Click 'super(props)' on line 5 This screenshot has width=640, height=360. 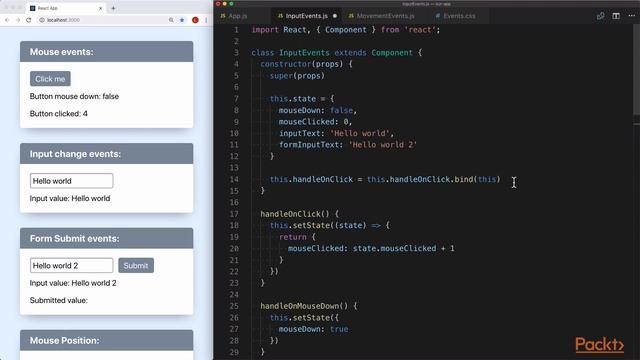(297, 76)
